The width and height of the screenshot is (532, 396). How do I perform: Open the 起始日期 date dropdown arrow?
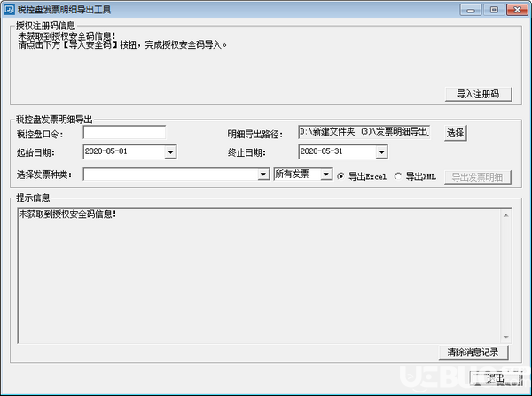[x=170, y=152]
